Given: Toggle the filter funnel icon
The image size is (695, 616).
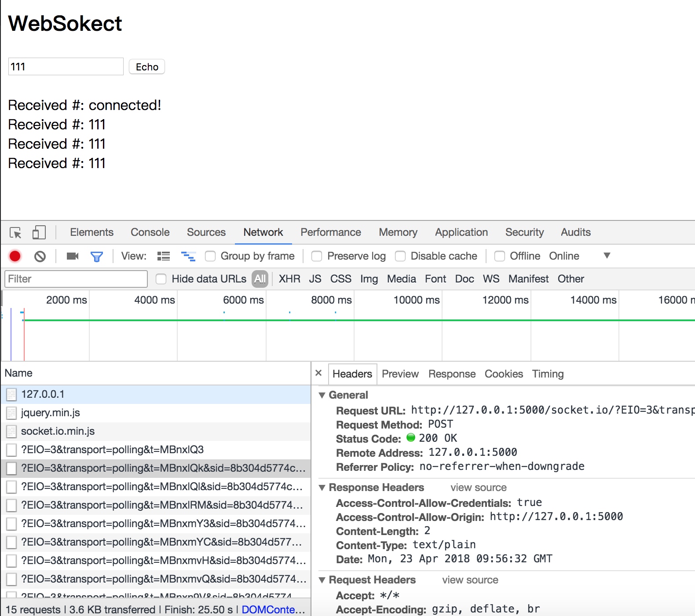Looking at the screenshot, I should [96, 257].
